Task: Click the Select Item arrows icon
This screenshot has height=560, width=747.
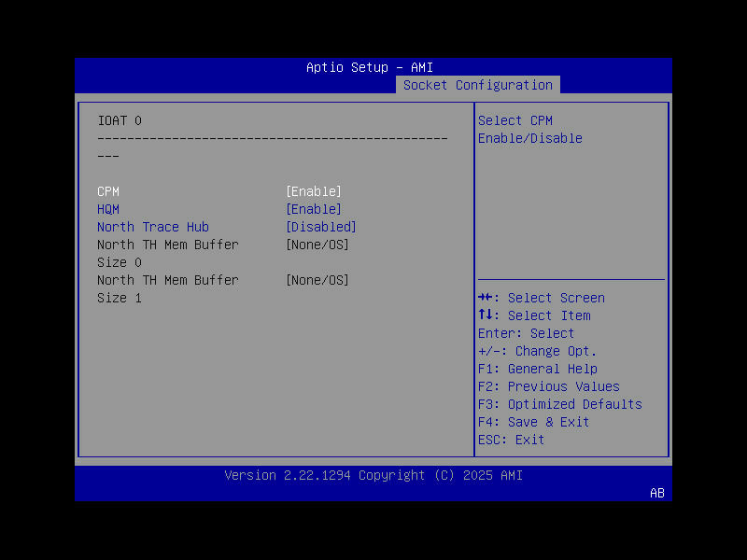Action: click(486, 315)
